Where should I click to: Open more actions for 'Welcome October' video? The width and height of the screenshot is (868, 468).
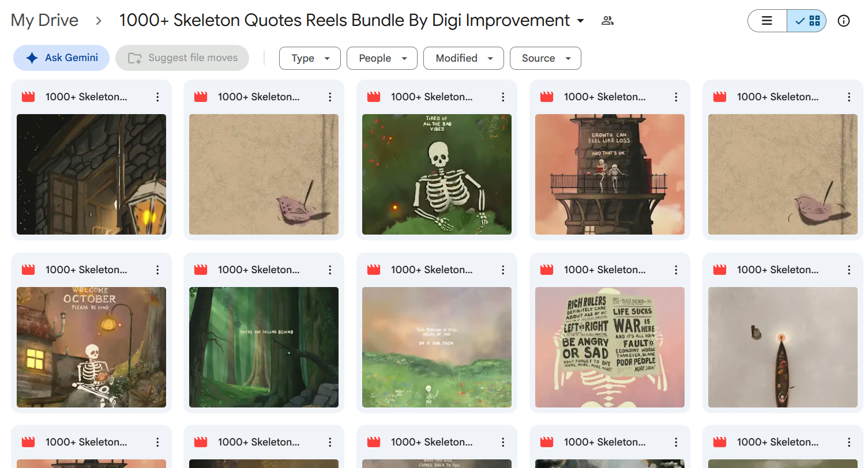click(157, 270)
